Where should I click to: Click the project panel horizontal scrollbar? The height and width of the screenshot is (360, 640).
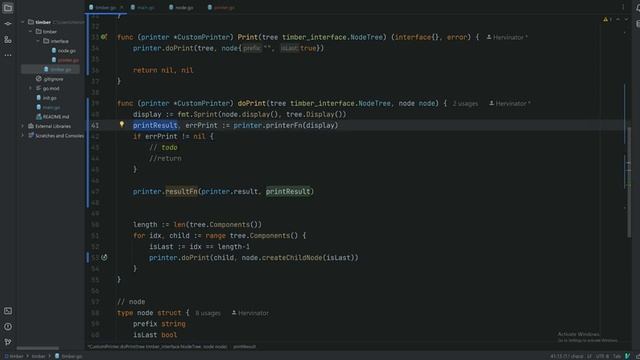tap(38, 348)
